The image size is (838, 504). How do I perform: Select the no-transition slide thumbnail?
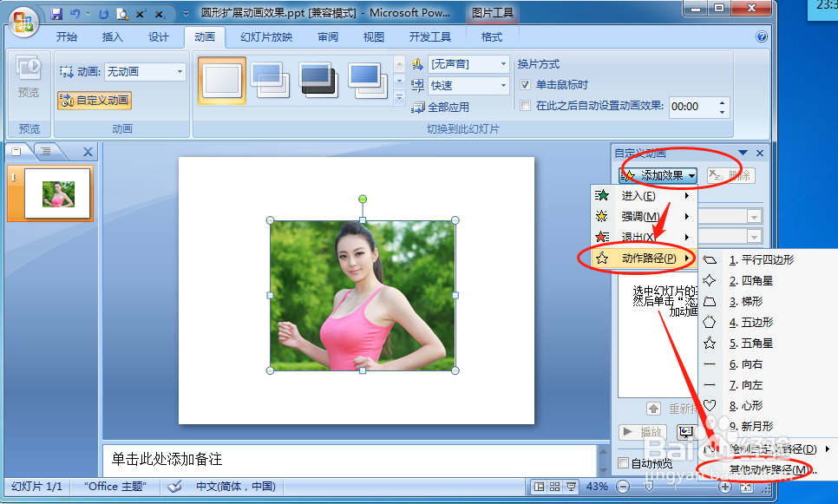pyautogui.click(x=222, y=80)
